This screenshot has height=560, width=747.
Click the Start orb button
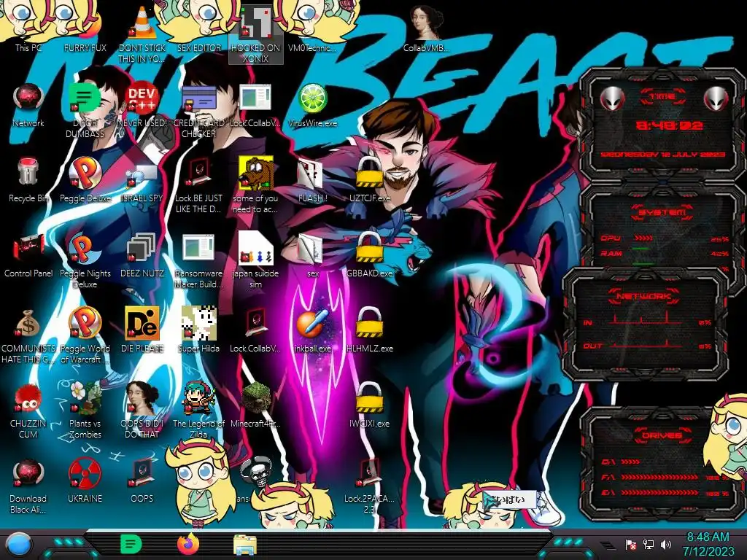click(19, 544)
